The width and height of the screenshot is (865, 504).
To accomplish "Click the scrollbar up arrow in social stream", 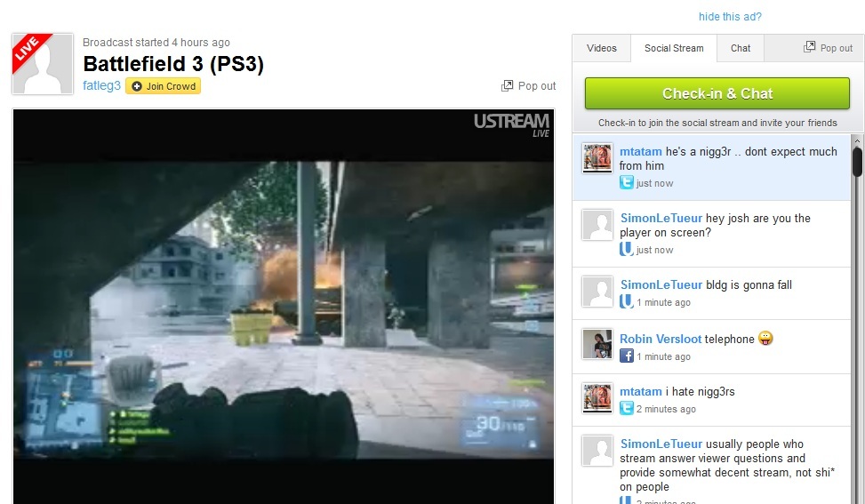I will (857, 140).
